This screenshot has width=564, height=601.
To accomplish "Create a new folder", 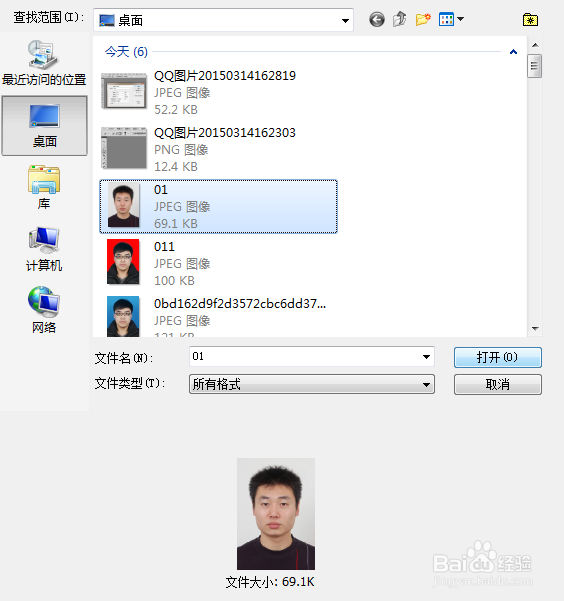I will click(423, 19).
